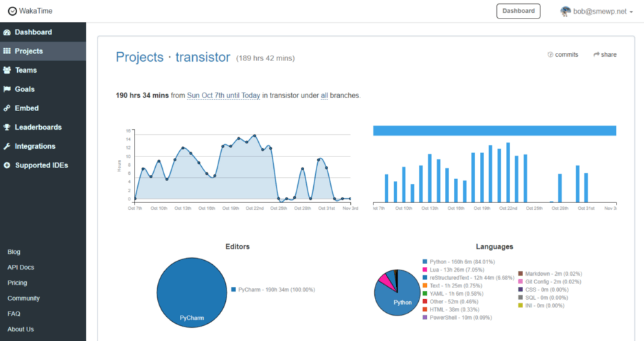The width and height of the screenshot is (644, 341).
Task: Click the commits circular icon
Action: [551, 55]
